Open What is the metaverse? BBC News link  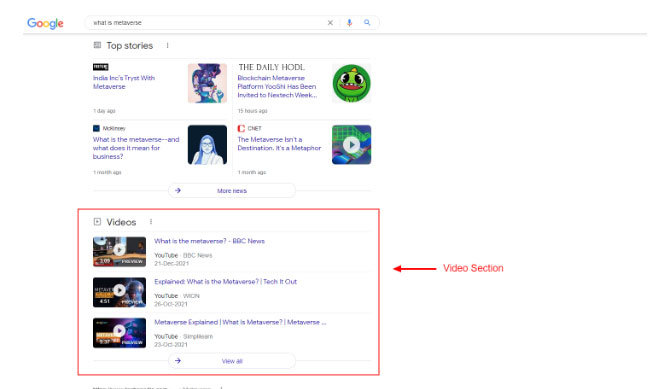click(210, 241)
